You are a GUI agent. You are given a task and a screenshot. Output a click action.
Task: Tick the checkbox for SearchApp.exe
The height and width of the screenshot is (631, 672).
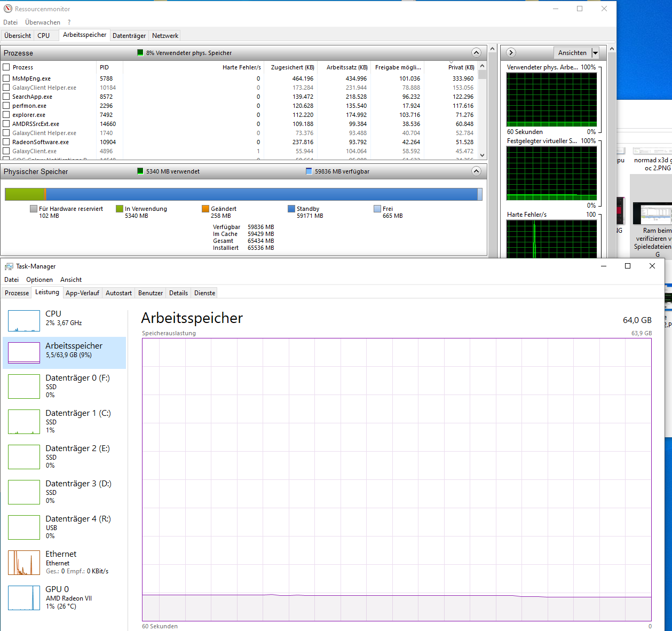[6, 97]
